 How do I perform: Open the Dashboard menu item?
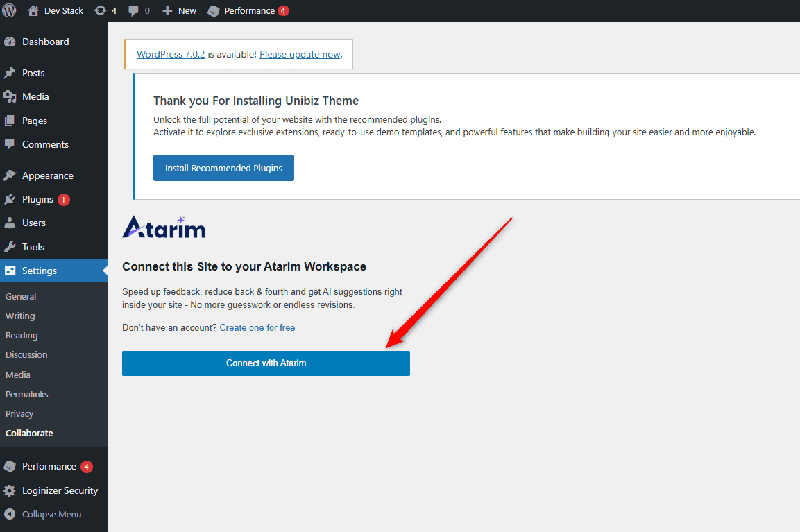[x=45, y=42]
